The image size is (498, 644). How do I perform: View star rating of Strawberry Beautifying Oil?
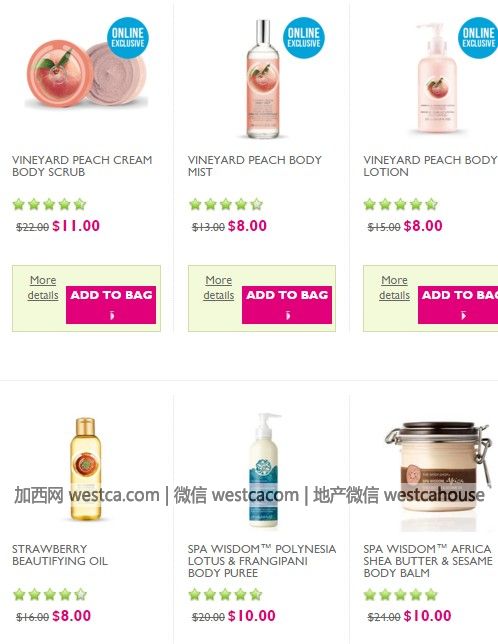50,594
